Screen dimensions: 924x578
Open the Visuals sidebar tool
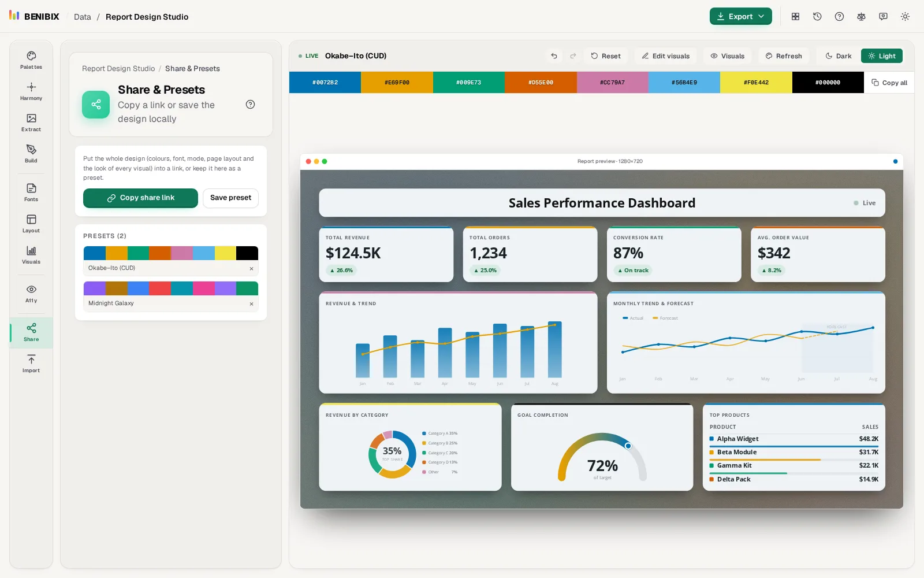31,255
